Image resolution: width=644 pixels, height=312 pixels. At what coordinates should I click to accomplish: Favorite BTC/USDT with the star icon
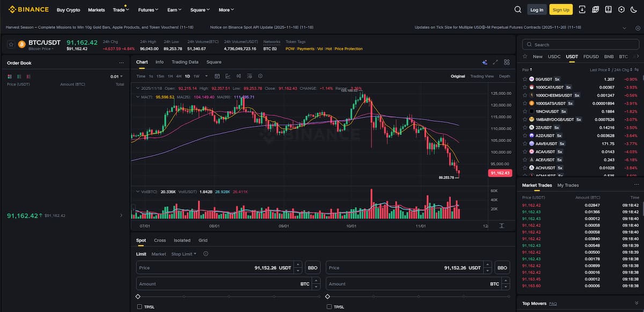(11, 44)
